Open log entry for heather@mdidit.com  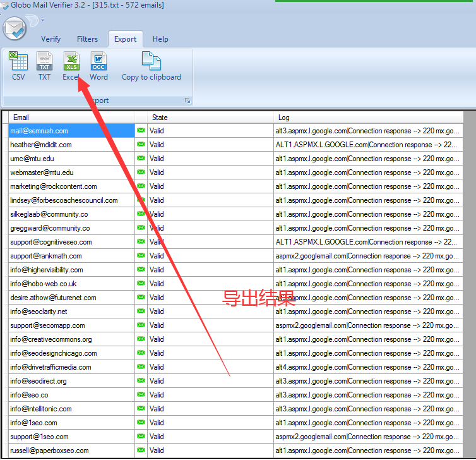(368, 145)
